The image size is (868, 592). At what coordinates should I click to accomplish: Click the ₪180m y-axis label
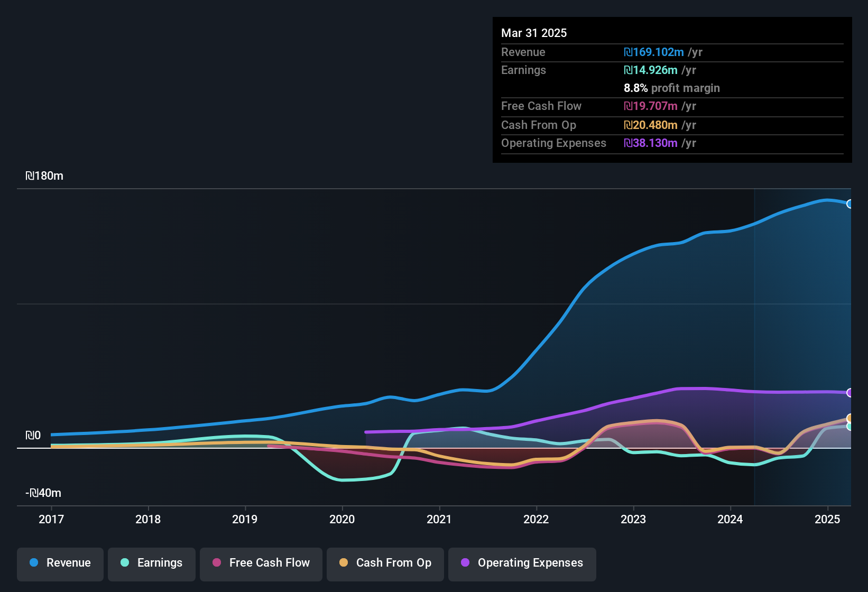44,176
